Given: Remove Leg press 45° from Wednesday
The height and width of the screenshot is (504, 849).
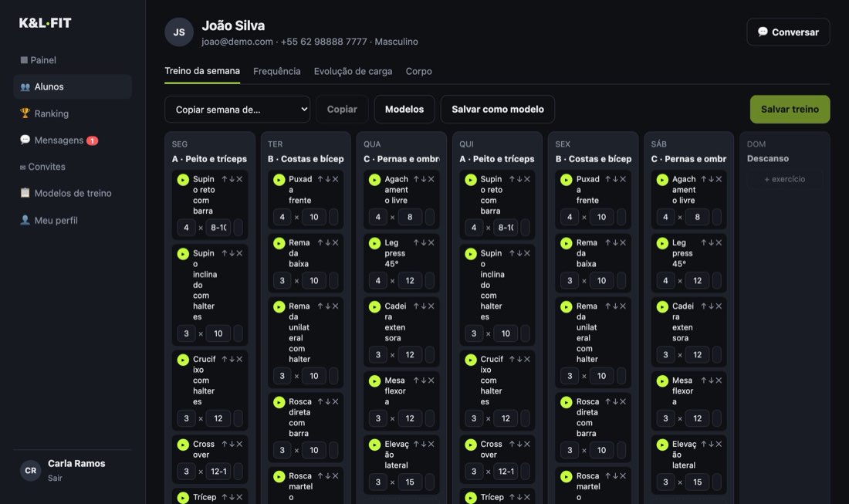Looking at the screenshot, I should click(431, 242).
